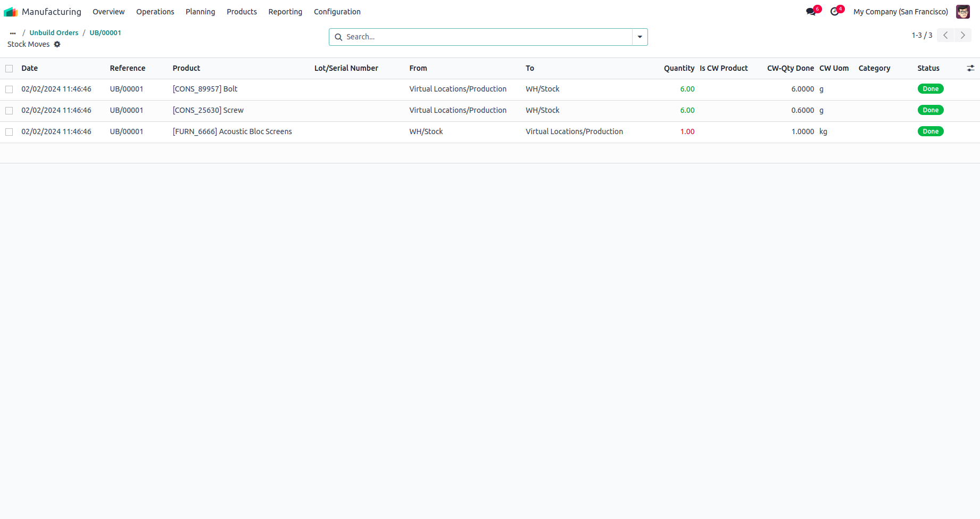
Task: Click the UB/00001 breadcrumb link
Action: click(x=105, y=32)
